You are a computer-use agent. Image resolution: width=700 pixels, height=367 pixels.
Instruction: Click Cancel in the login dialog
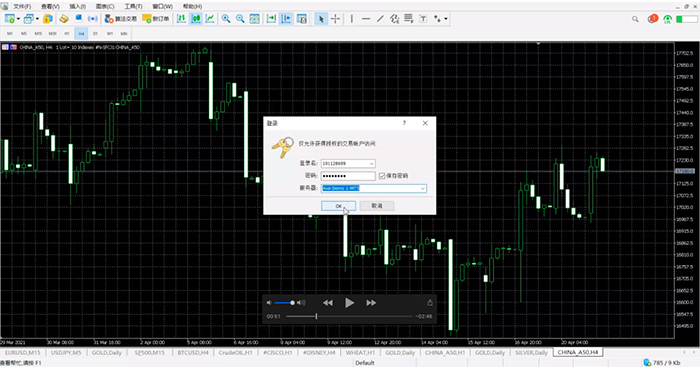coord(377,206)
